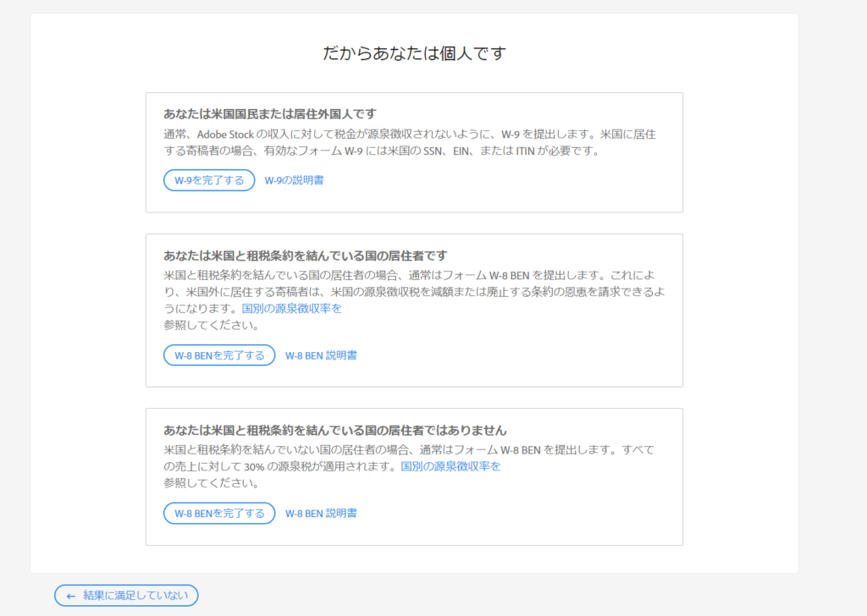This screenshot has height=616, width=867.
Task: Click 参照してください text in the non-treaty card
Action: coord(211,483)
